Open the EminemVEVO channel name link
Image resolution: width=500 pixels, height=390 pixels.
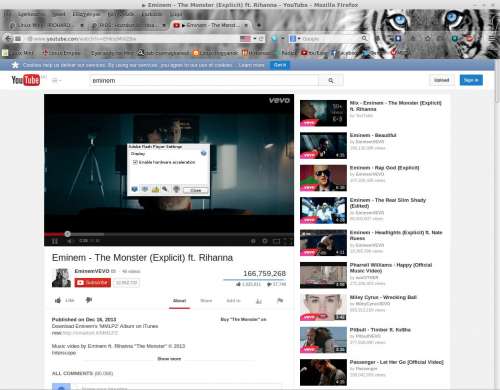pos(92,271)
